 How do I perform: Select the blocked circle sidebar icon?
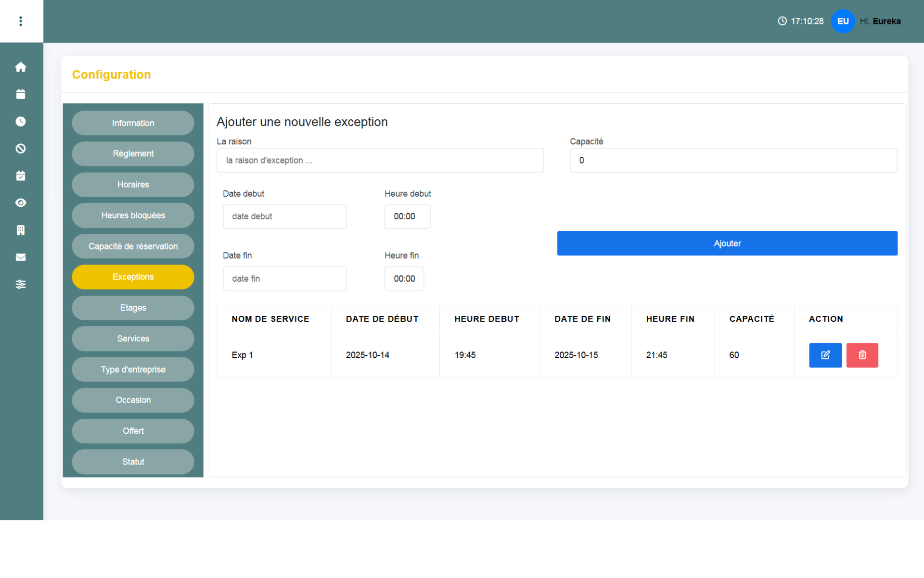pos(20,149)
